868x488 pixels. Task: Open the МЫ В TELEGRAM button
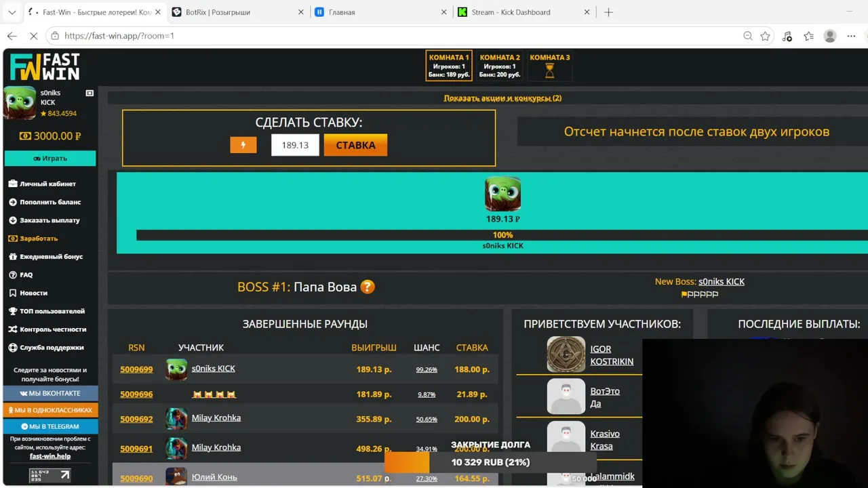pyautogui.click(x=50, y=426)
